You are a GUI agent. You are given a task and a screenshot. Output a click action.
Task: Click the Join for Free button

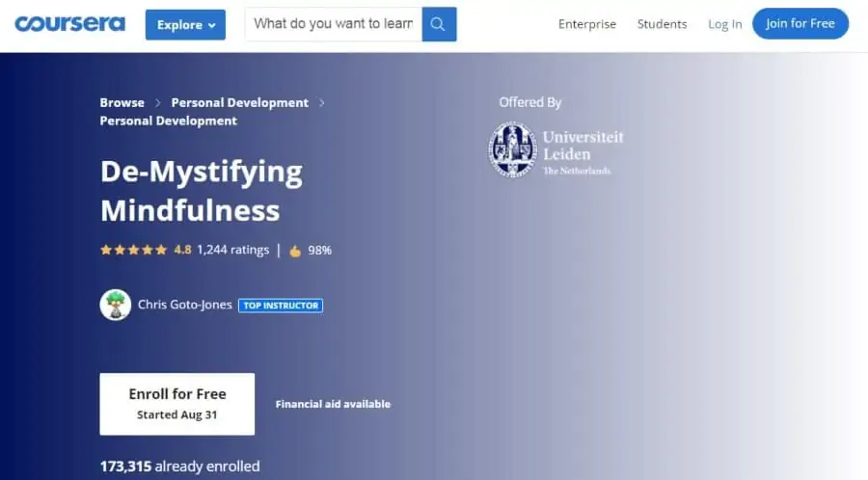[800, 24]
